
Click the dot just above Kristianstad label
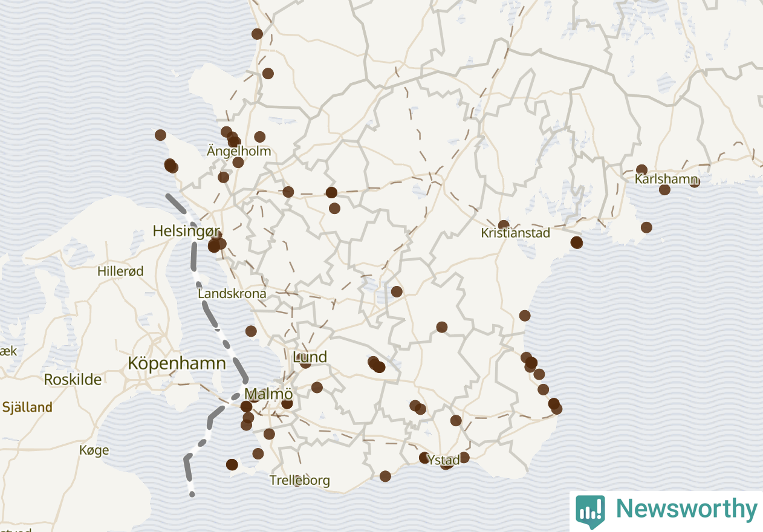503,225
